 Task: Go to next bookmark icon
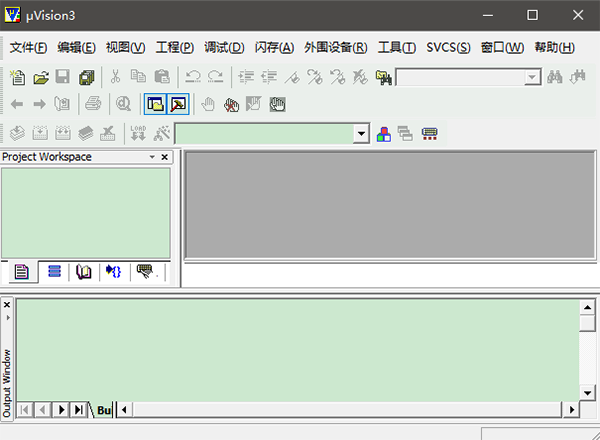[x=315, y=77]
